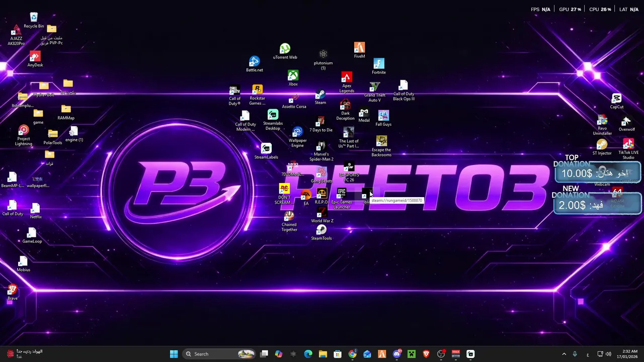Viewport: 644px width, 362px height.
Task: Open Microsoft Store from the taskbar
Action: (x=338, y=354)
